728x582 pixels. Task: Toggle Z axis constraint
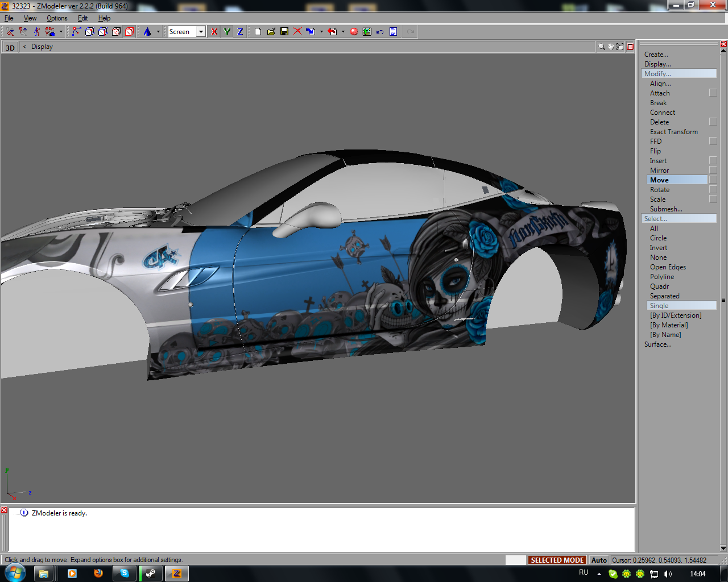(x=240, y=32)
